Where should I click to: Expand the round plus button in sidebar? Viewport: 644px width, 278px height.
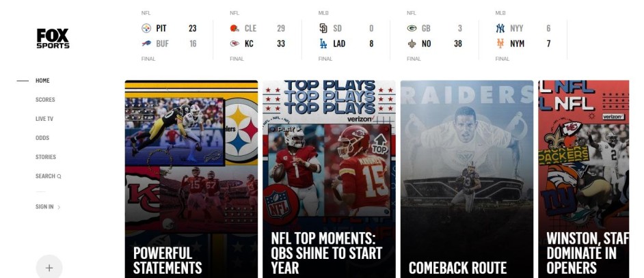tap(49, 268)
